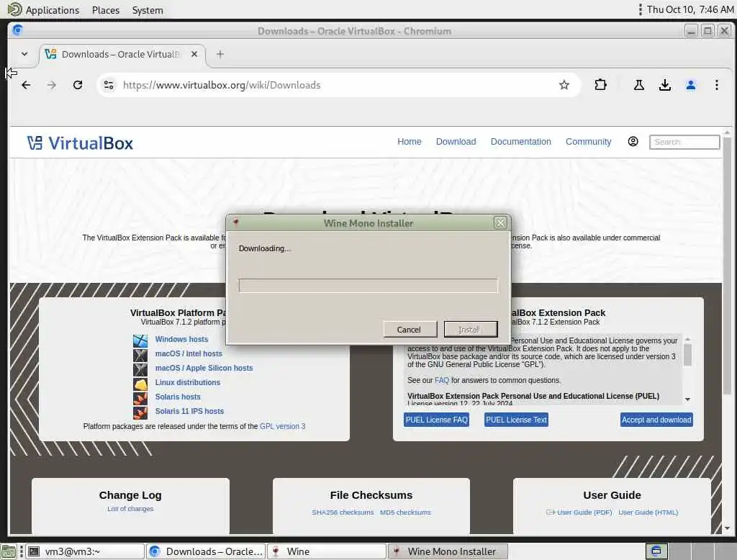Screen dimensions: 737x560
Task: Open the Chromium profile avatar
Action: pyautogui.click(x=690, y=85)
